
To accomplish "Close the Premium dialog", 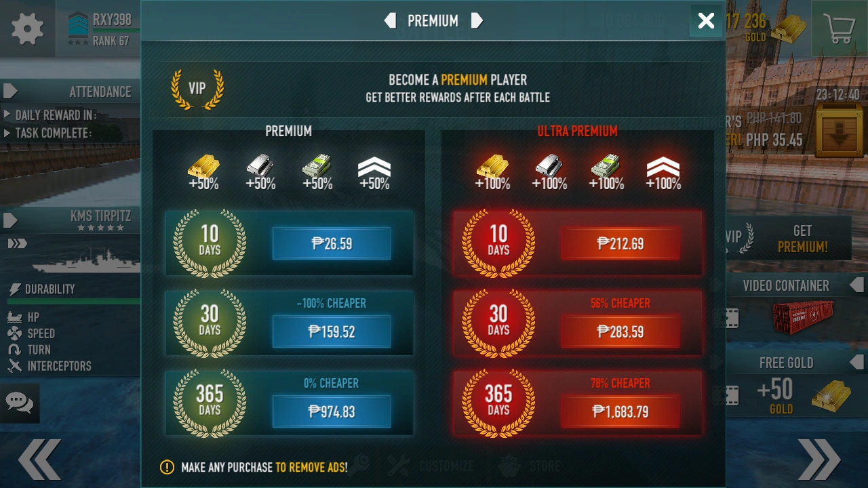I will 706,21.
